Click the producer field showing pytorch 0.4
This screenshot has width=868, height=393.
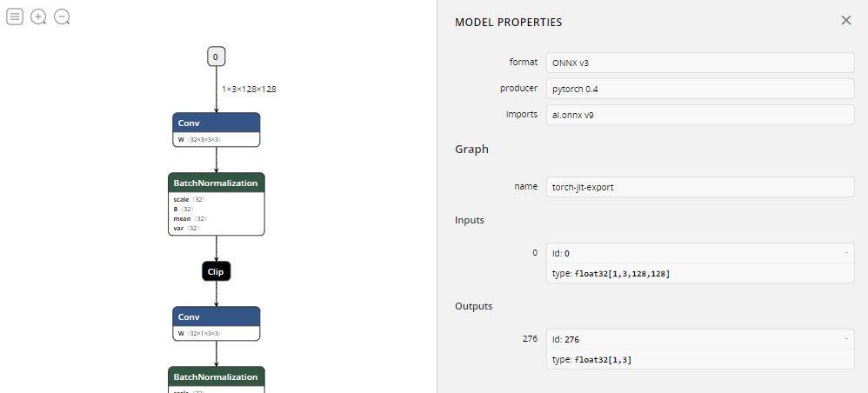coord(699,89)
